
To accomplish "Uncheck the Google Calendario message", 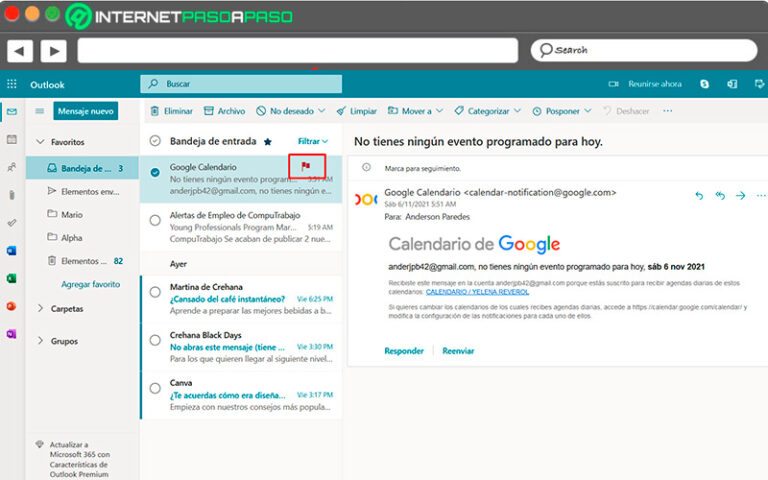I will pyautogui.click(x=155, y=172).
